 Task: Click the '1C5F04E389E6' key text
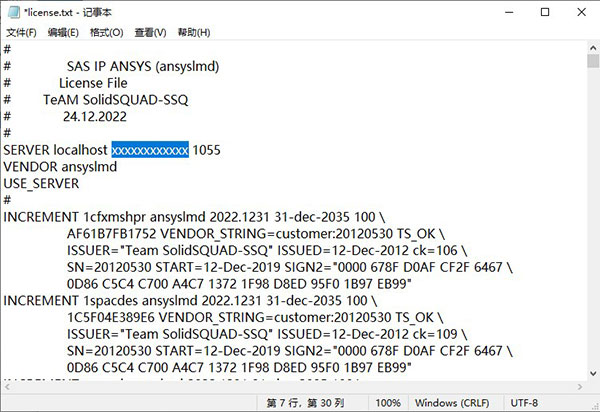tap(111, 318)
